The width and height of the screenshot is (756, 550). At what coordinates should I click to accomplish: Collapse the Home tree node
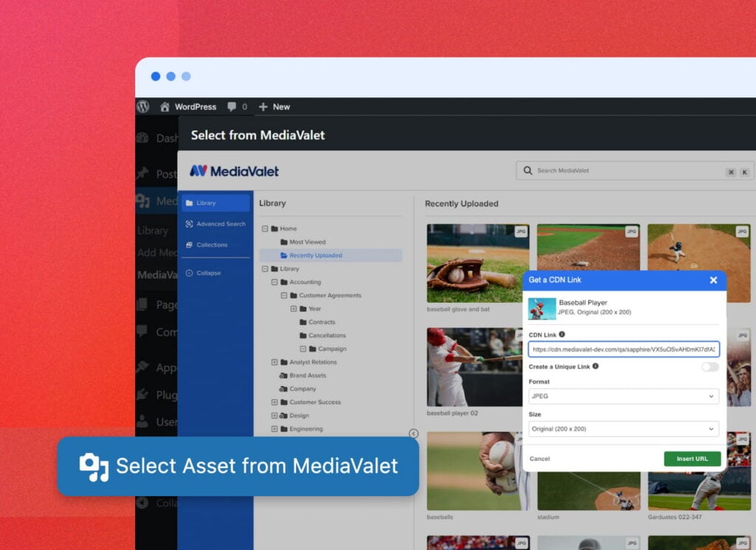[265, 228]
